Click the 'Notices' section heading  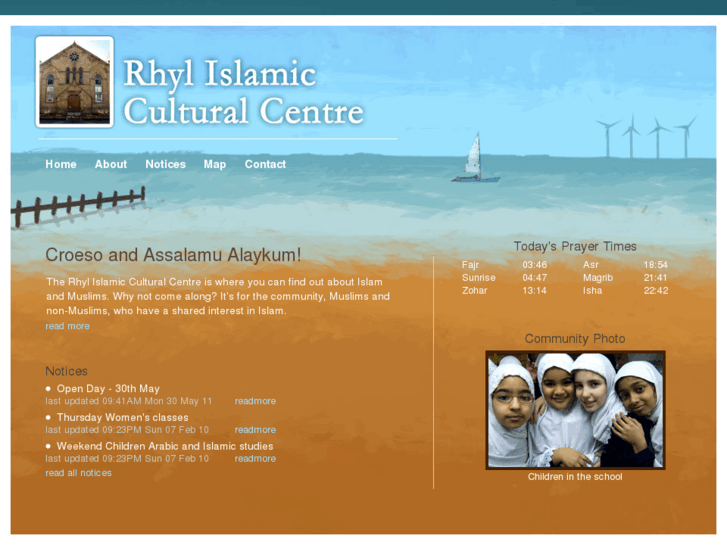pyautogui.click(x=66, y=371)
